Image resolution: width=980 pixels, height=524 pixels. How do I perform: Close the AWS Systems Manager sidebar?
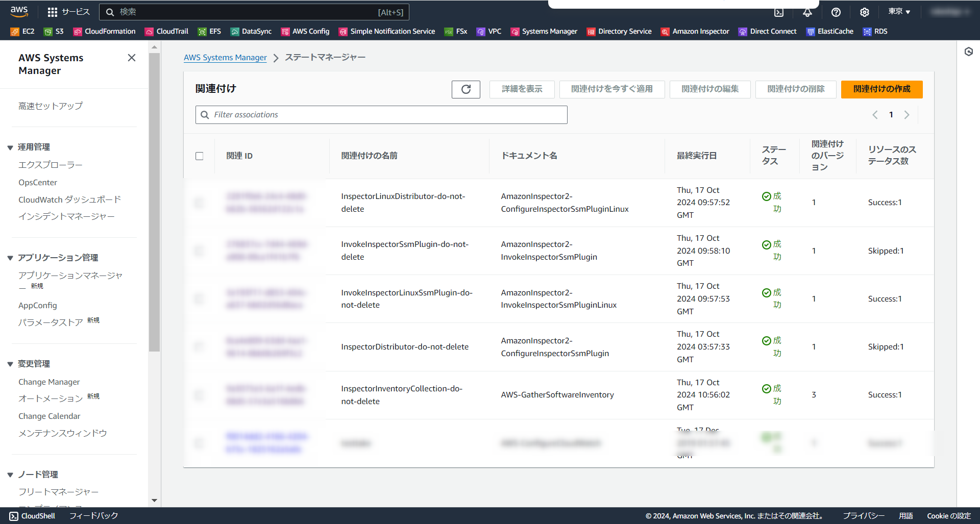[132, 58]
